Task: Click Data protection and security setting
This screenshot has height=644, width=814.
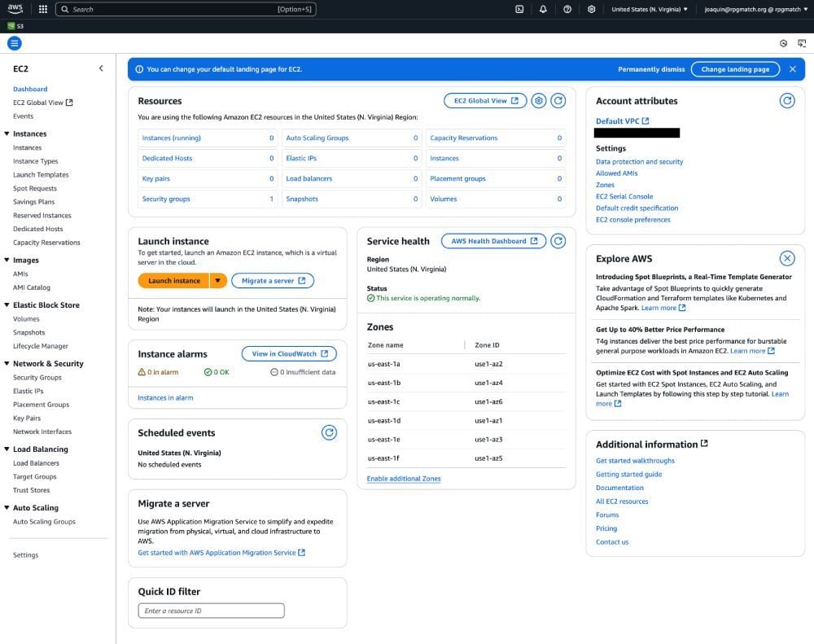Action: (639, 162)
